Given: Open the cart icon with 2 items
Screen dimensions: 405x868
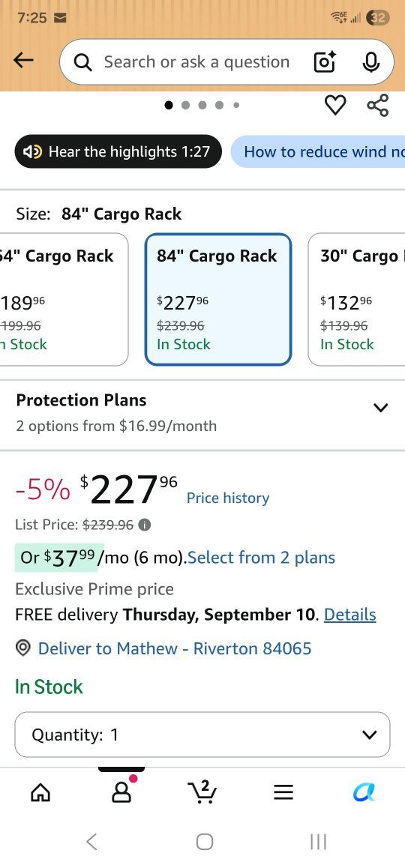Looking at the screenshot, I should pyautogui.click(x=202, y=792).
